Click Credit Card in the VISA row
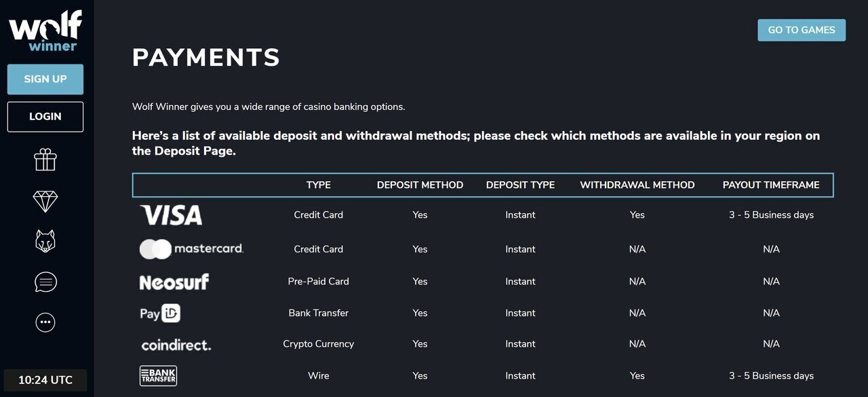 [x=319, y=214]
